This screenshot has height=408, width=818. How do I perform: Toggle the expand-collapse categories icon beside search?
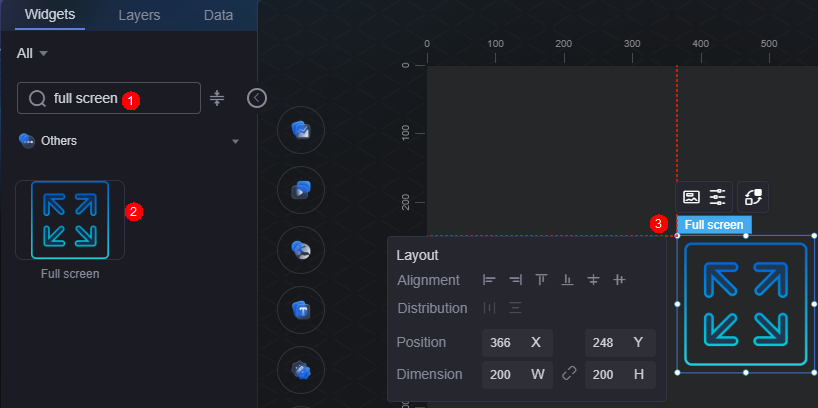[217, 98]
